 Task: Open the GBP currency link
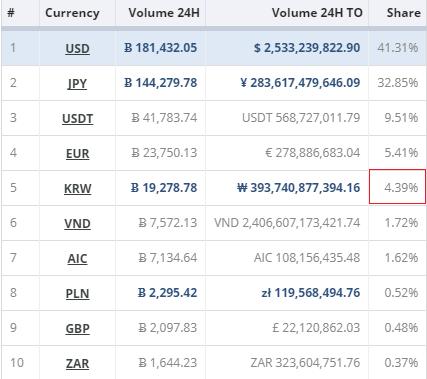click(x=77, y=329)
